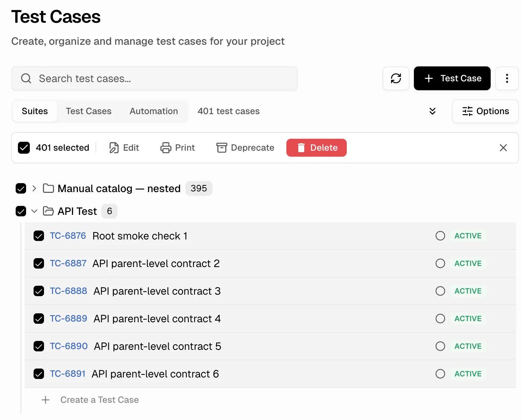The width and height of the screenshot is (522, 420).
Task: Deselect the Manual catalog — nested suite checkbox
Action: tap(21, 188)
